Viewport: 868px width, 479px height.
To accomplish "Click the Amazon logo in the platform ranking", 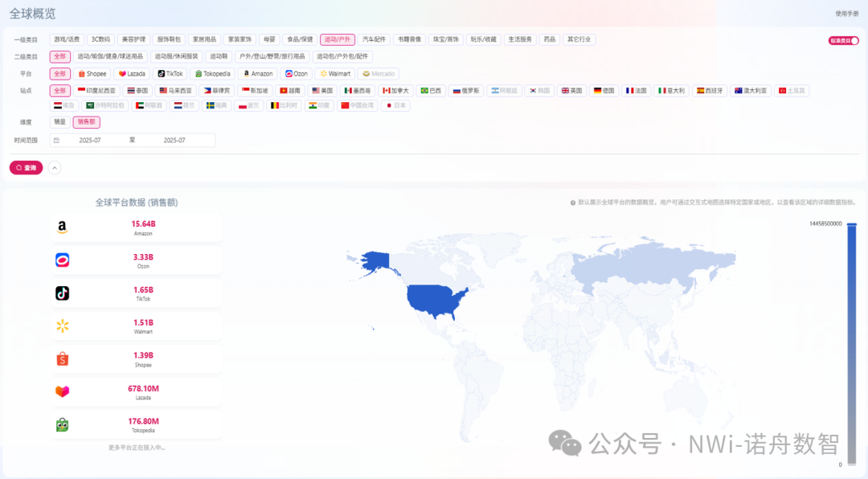I will coord(62,227).
